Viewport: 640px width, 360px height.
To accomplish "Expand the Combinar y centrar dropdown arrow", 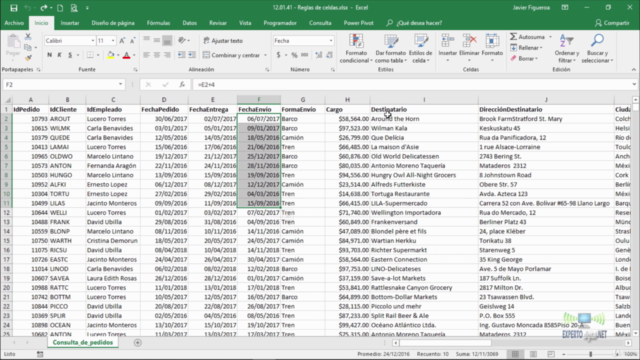I will [x=265, y=55].
